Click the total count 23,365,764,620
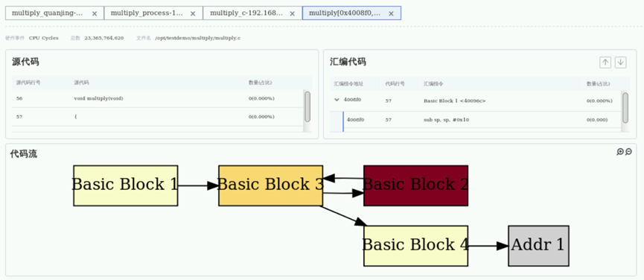The height and width of the screenshot is (280, 644). tap(104, 38)
